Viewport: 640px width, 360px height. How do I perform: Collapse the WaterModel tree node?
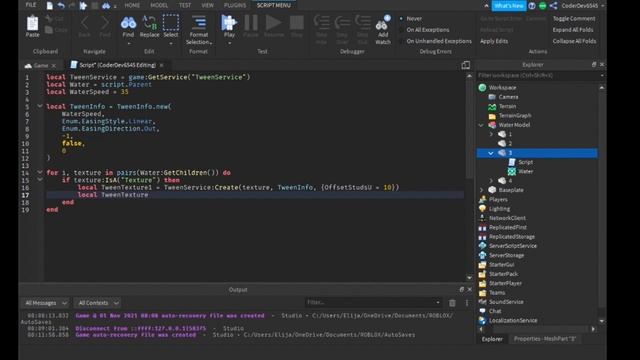point(481,125)
